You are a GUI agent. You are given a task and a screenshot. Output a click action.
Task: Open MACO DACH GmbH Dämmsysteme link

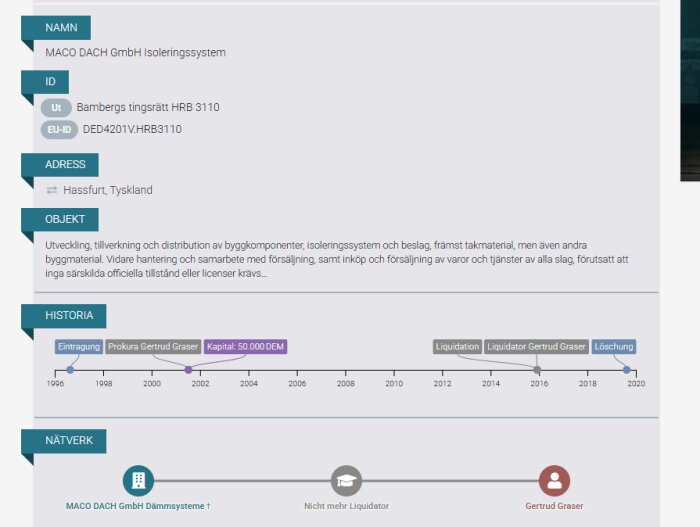tap(138, 506)
